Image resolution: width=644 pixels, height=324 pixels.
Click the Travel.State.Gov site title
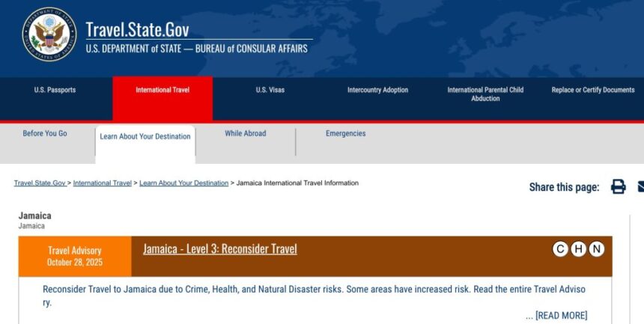pos(137,30)
